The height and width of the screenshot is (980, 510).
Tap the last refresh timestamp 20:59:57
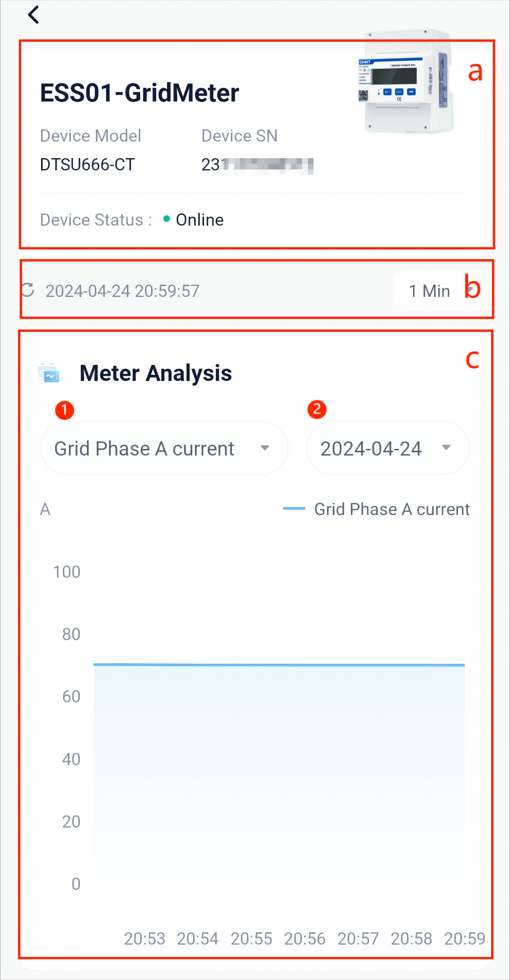pos(122,291)
